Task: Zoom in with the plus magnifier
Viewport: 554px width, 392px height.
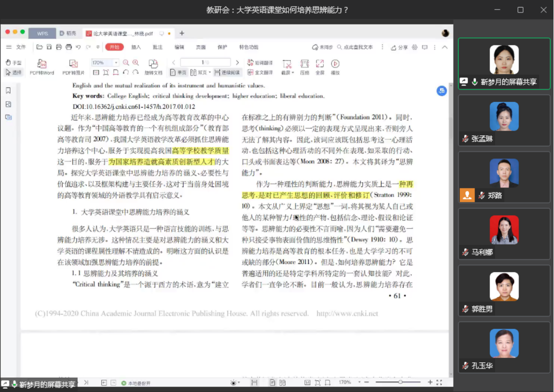Action: [x=135, y=62]
